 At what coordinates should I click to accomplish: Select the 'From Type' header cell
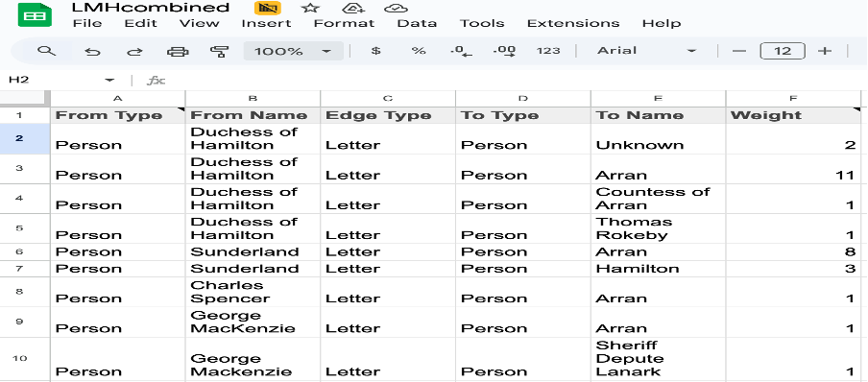(117, 115)
